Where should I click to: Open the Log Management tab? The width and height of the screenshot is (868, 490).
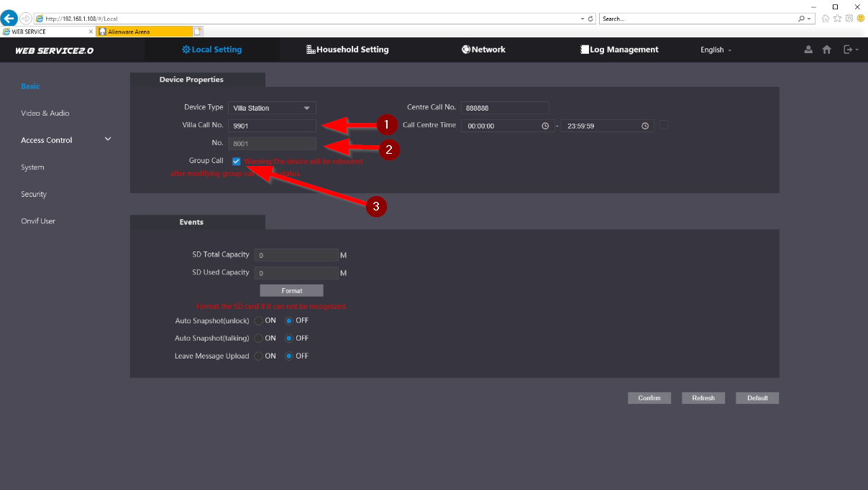[x=619, y=50]
